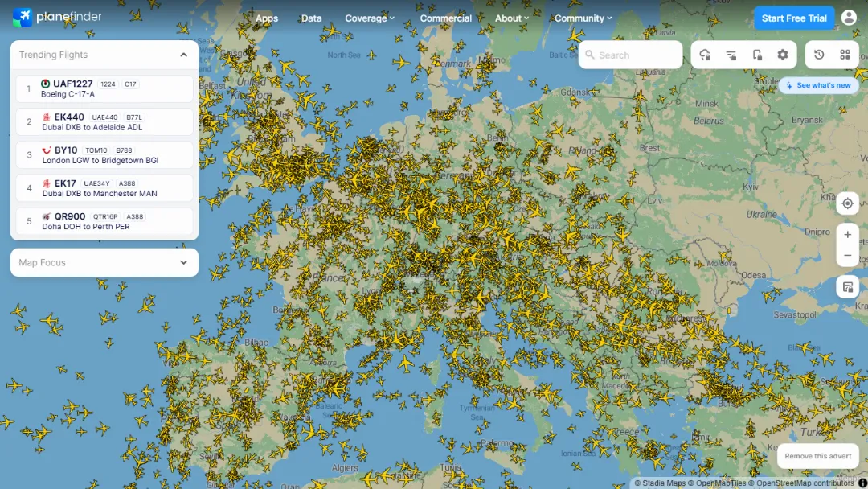Click the locked filters icon in the toolbar

[x=731, y=55]
